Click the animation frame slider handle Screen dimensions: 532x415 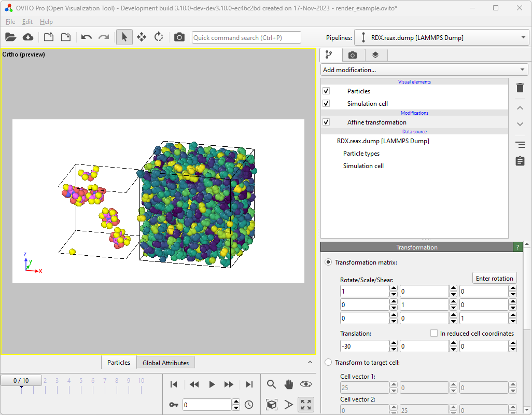pos(21,381)
